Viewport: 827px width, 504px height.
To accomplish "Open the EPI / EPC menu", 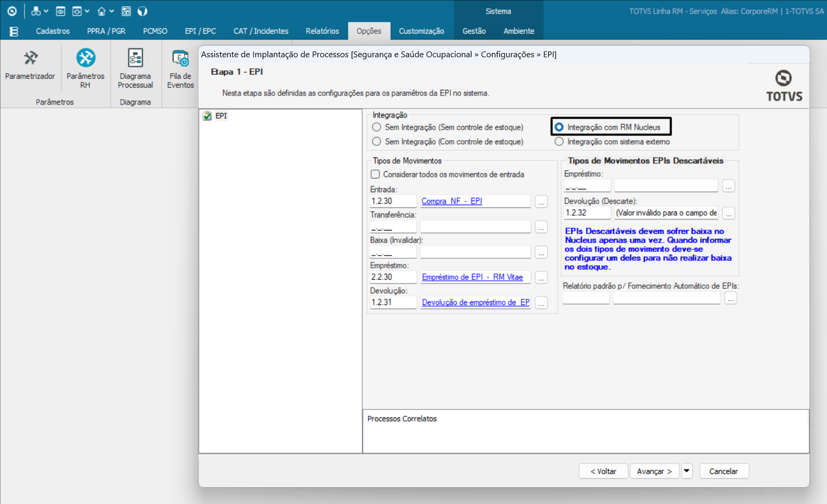I will point(200,31).
